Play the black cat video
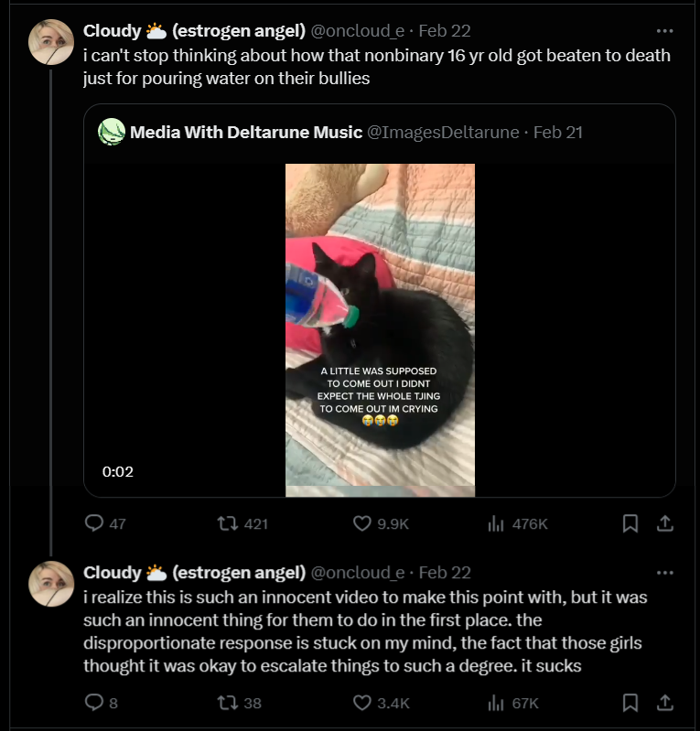The image size is (700, 731). [x=380, y=329]
